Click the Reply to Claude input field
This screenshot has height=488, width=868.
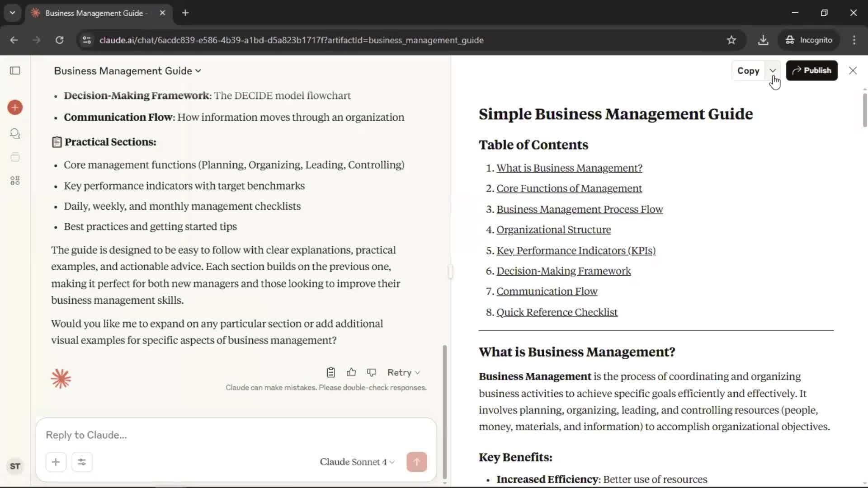click(236, 435)
